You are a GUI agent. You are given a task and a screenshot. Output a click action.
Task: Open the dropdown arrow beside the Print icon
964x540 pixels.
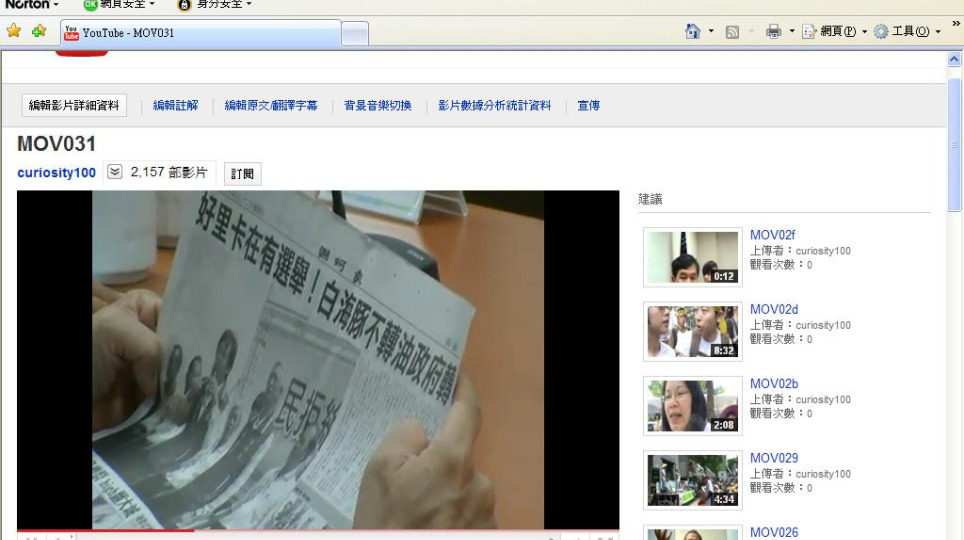coord(791,32)
